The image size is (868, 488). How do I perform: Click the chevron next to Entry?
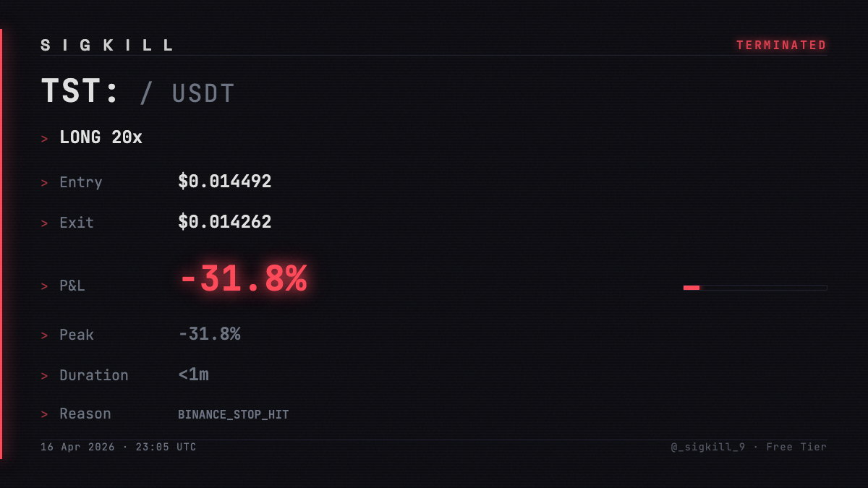[x=45, y=184]
